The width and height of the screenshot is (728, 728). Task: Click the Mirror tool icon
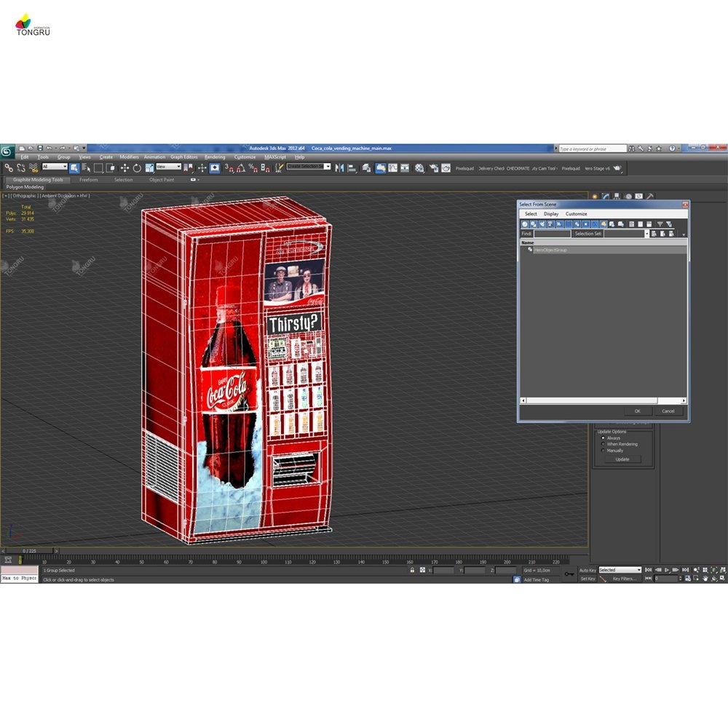click(x=339, y=168)
